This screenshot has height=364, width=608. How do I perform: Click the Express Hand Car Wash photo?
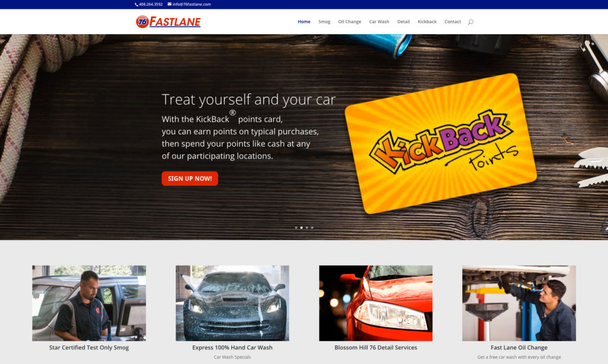[233, 303]
